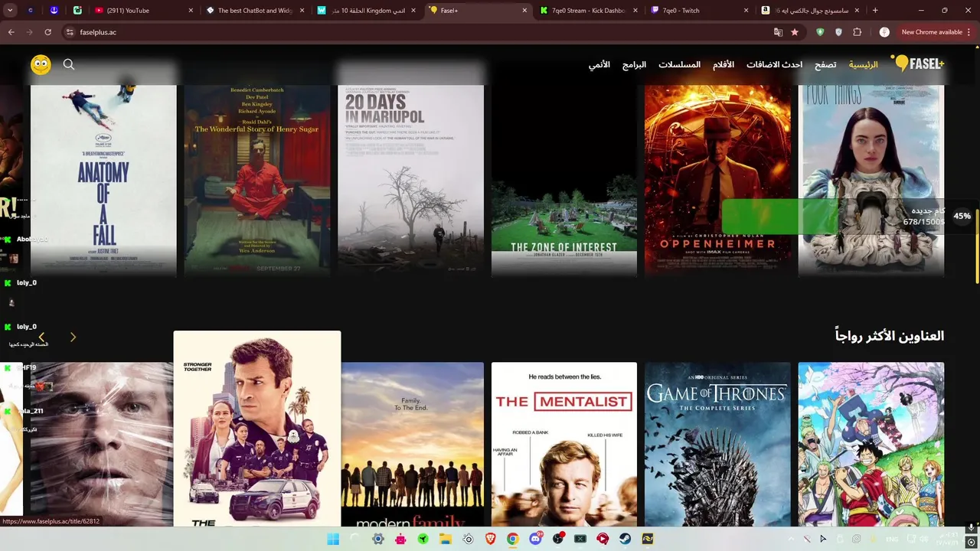Open the Chrome tab search dropdown
This screenshot has width=980, height=551.
pyautogui.click(x=11, y=11)
